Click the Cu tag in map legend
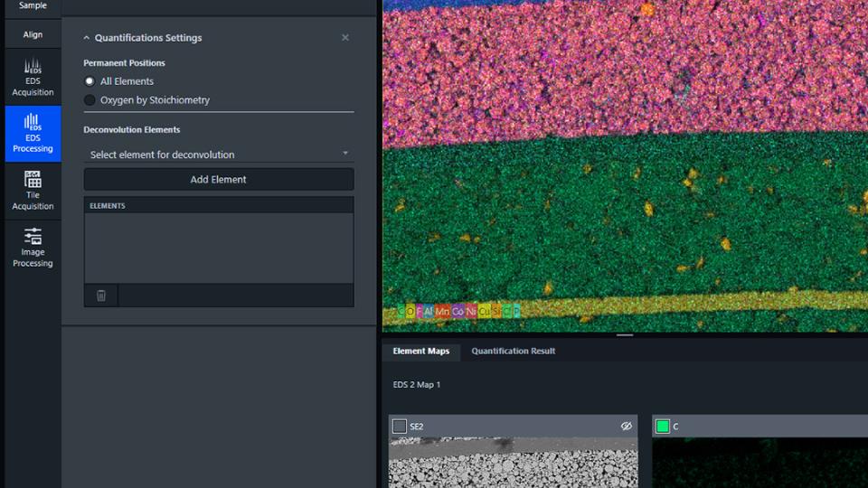The height and width of the screenshot is (488, 868). 485,311
